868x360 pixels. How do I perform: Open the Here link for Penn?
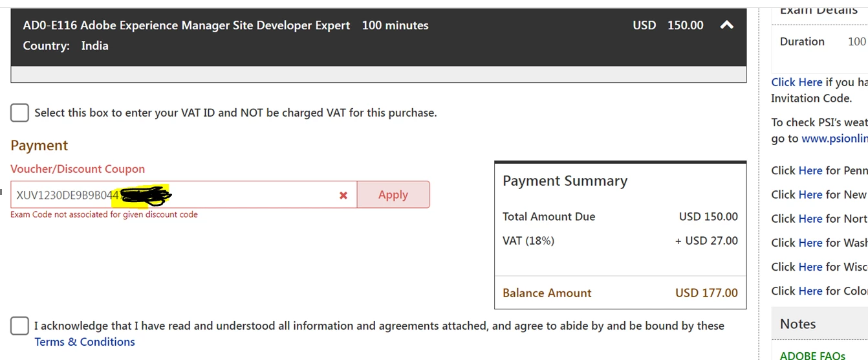810,170
